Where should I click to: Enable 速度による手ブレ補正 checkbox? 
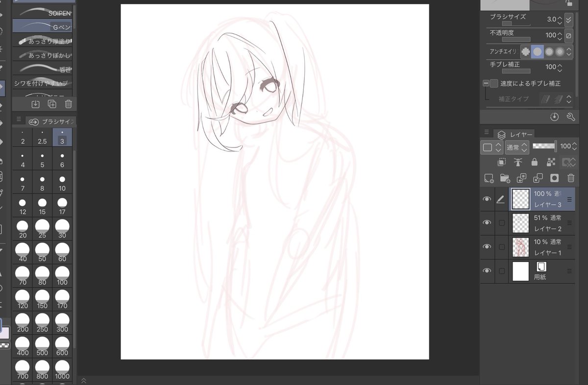click(x=494, y=83)
